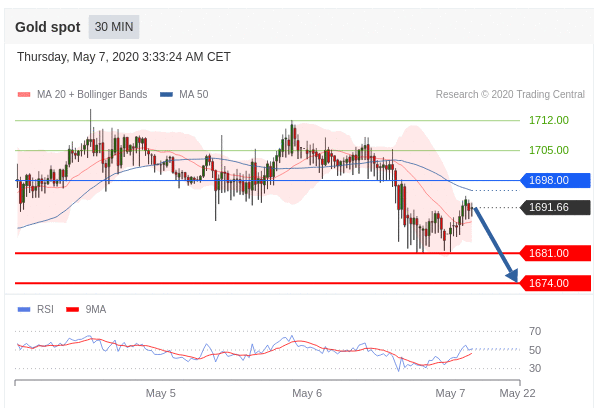
Task: Click the blue downward forecast arrow head
Action: pos(513,275)
